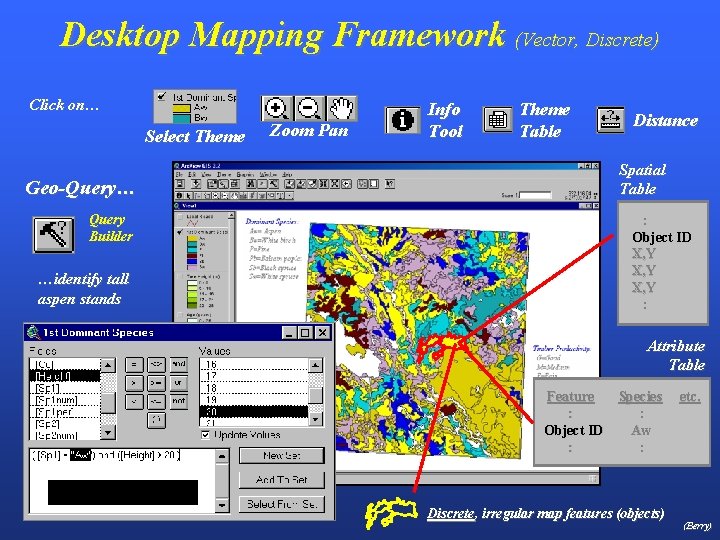Open the Theme menu in ArcView
The image size is (720, 540).
224,174
